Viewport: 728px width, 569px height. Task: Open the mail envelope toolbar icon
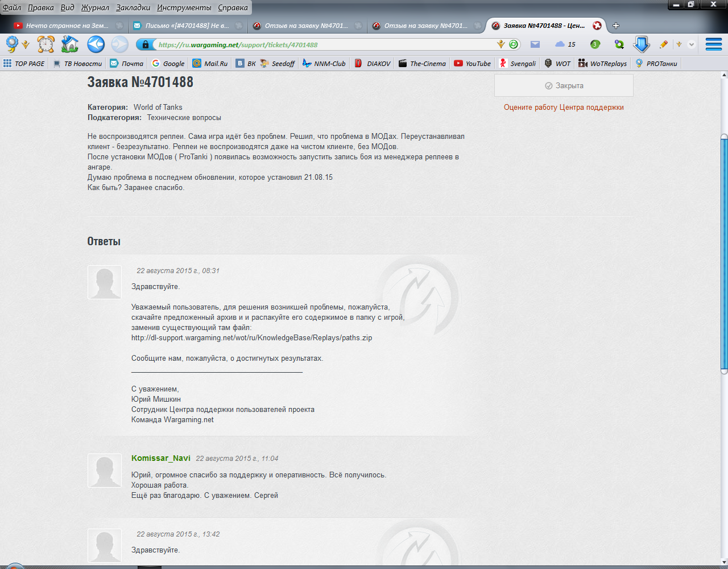(535, 44)
